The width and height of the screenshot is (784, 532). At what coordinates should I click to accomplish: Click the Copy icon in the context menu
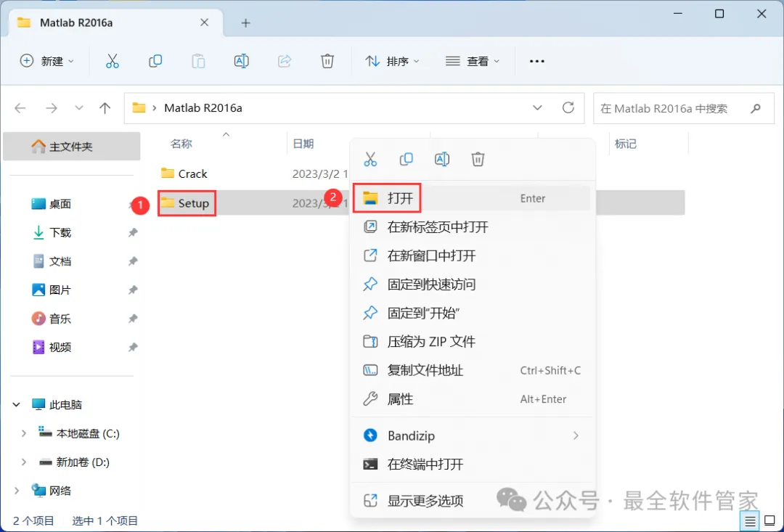pyautogui.click(x=406, y=159)
